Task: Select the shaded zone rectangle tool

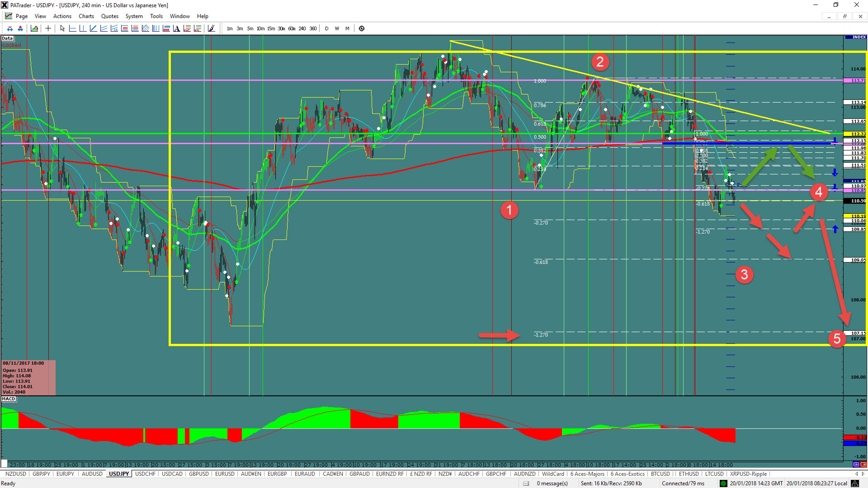Action: click(166, 29)
